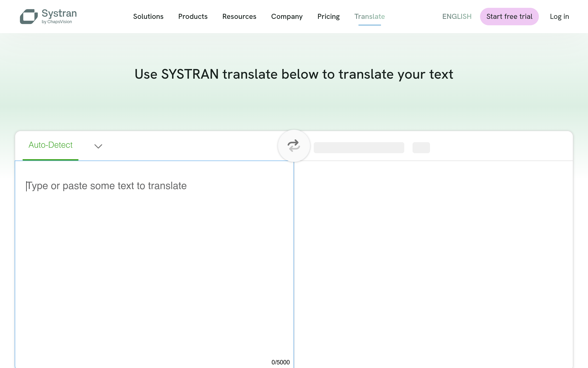Change site language from ENGLISH

coord(457,16)
